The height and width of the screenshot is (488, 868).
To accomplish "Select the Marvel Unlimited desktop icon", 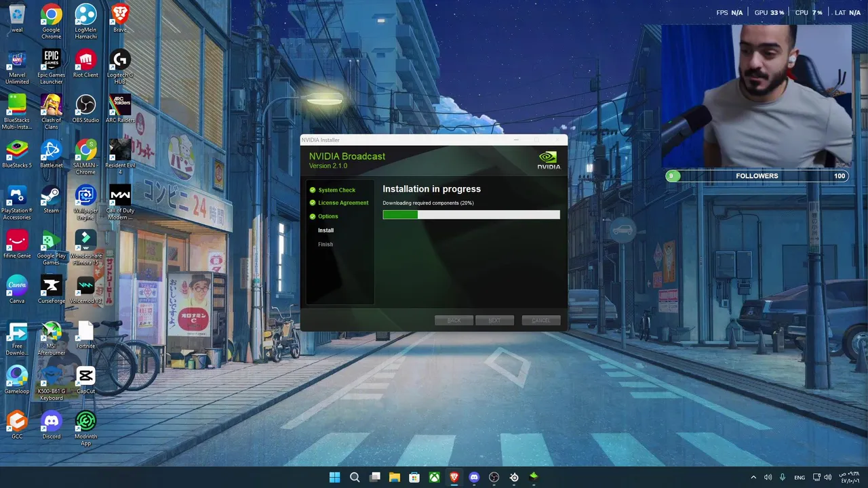I will point(17,66).
